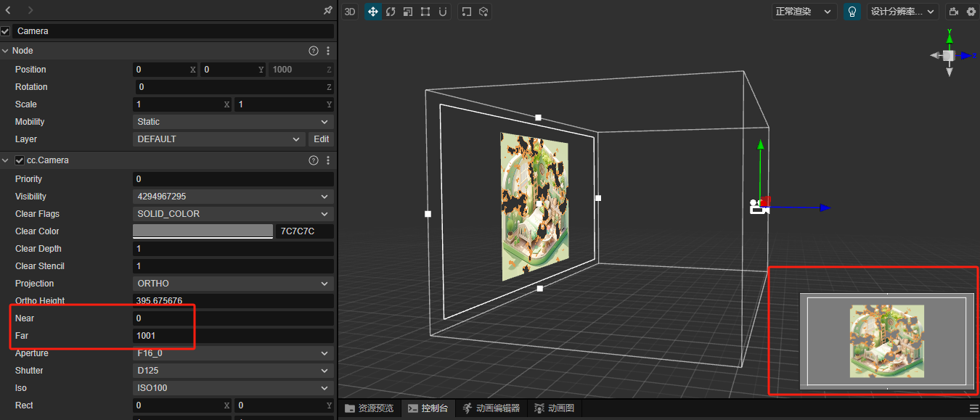Toggle scene lighting bulb icon

click(x=852, y=12)
